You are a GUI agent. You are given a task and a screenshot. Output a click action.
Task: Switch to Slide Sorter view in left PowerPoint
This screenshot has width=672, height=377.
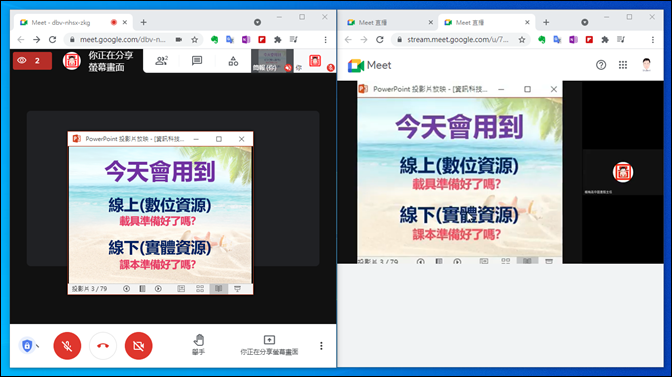point(200,289)
